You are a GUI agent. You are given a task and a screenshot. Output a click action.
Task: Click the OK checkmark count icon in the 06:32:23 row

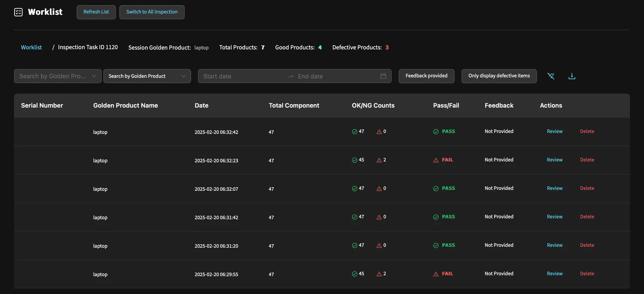click(x=355, y=160)
